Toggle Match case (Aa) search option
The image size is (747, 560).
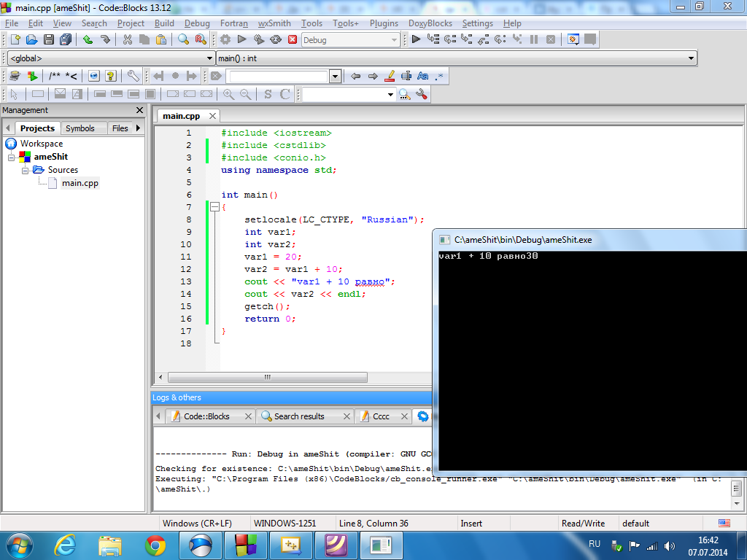422,76
